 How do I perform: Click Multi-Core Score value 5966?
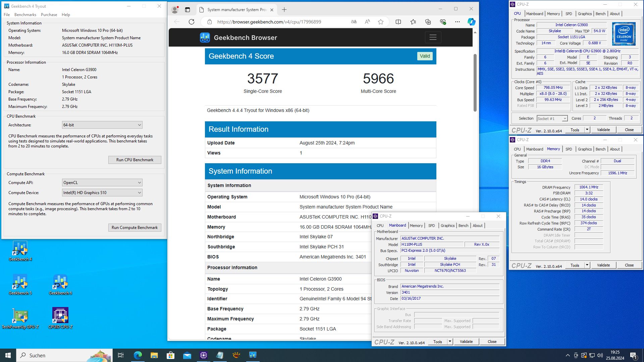(378, 79)
